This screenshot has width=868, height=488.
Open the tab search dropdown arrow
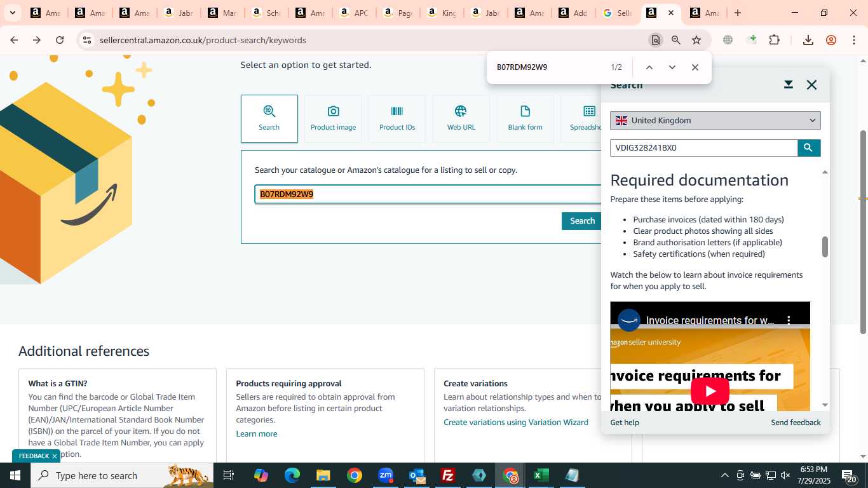click(x=13, y=13)
